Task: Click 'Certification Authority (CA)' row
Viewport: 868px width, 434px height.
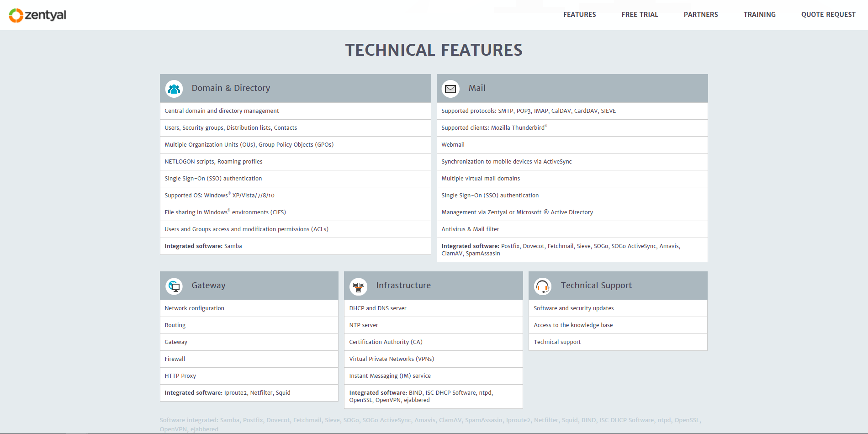Action: point(434,342)
